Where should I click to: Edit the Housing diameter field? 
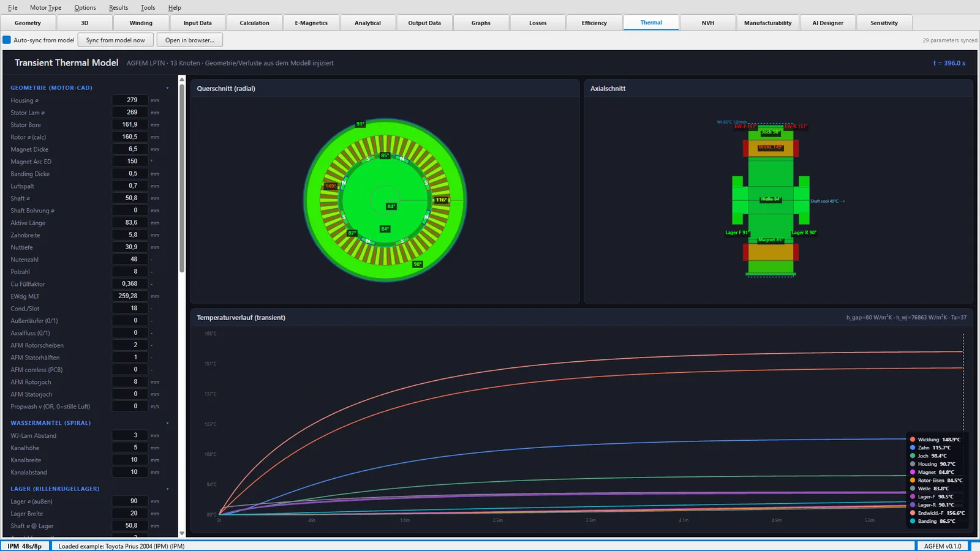(130, 100)
